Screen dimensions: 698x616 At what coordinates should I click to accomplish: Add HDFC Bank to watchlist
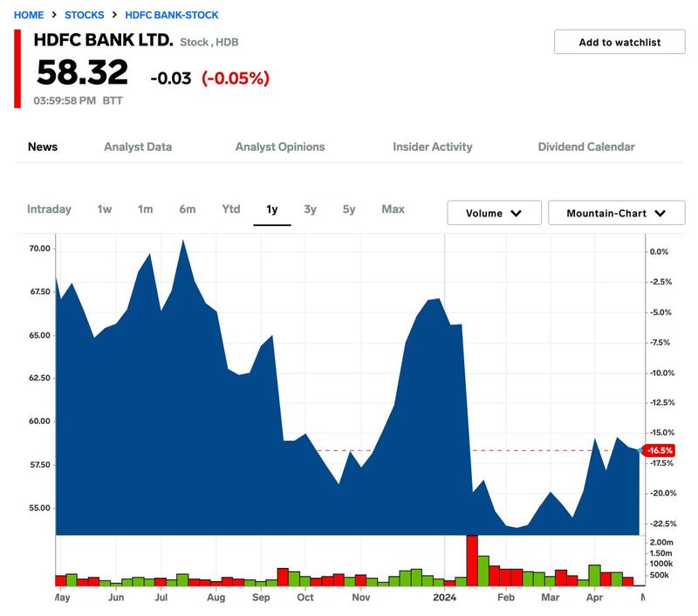(x=619, y=42)
